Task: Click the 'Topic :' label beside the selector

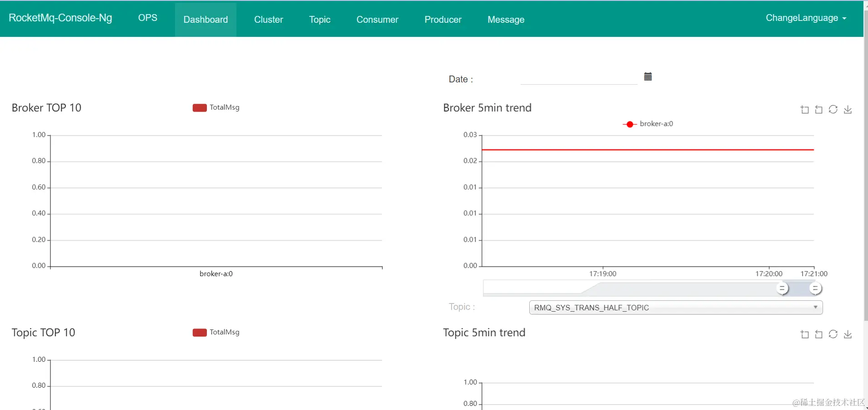Action: click(462, 307)
